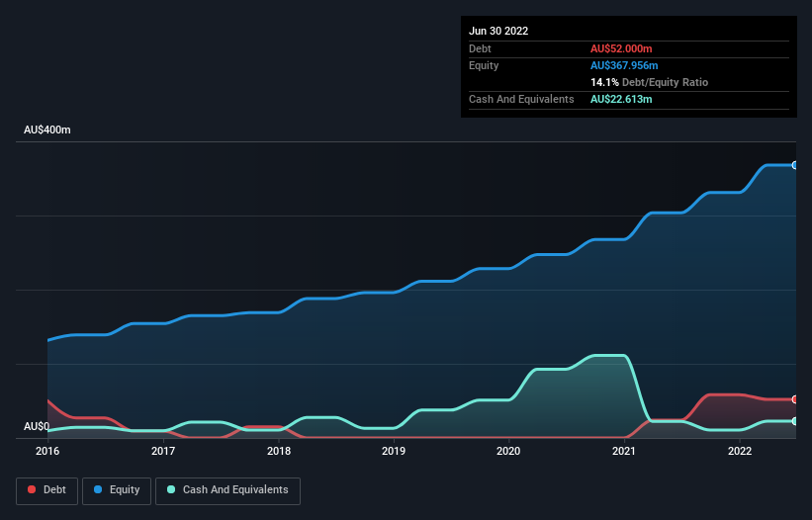The height and width of the screenshot is (520, 812).
Task: Click the AU$400m axis label
Action: 47,130
